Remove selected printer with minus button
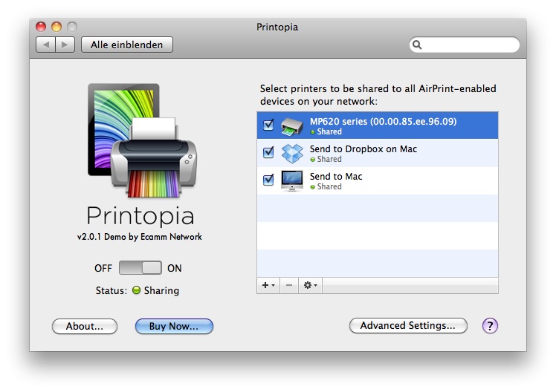556x392 pixels. coord(290,285)
